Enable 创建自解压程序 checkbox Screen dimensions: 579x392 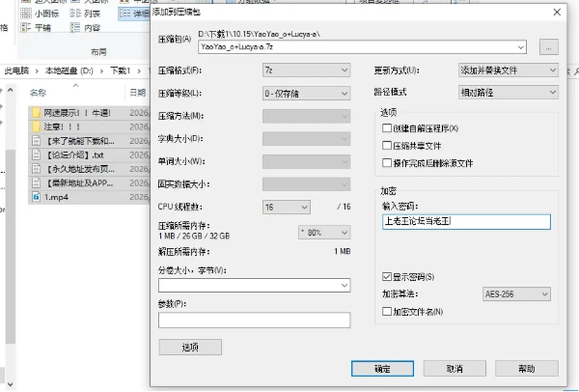coord(387,128)
